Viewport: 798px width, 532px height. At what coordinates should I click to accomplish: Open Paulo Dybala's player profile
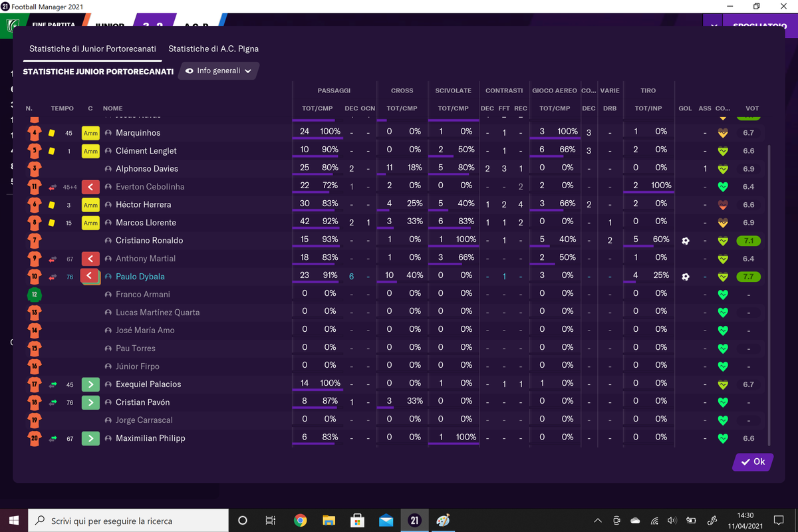[140, 277]
